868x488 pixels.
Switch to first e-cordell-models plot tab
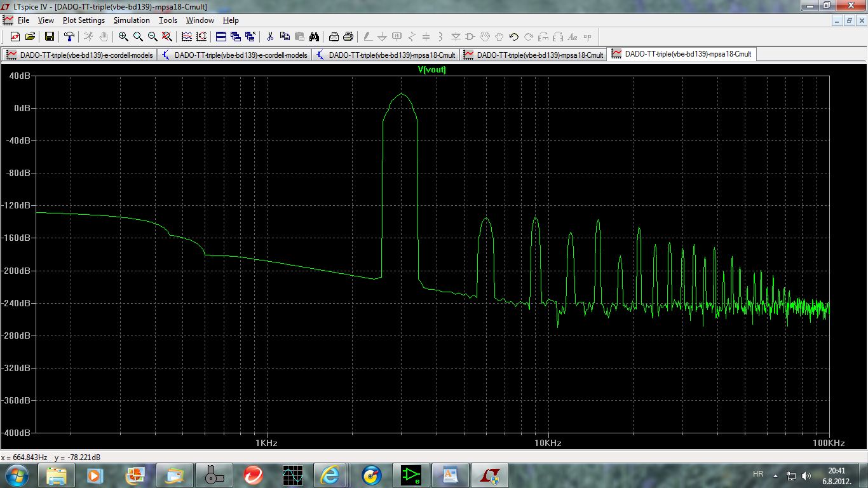(x=79, y=55)
